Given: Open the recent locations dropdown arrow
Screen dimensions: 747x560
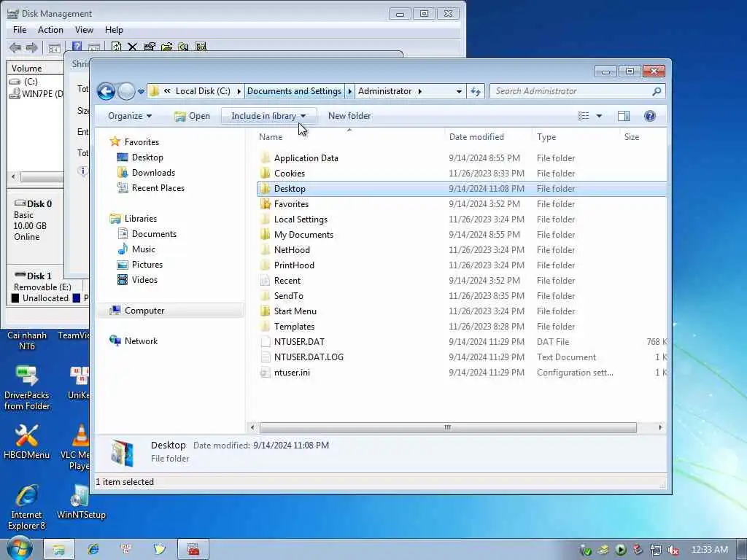Looking at the screenshot, I should (x=141, y=91).
